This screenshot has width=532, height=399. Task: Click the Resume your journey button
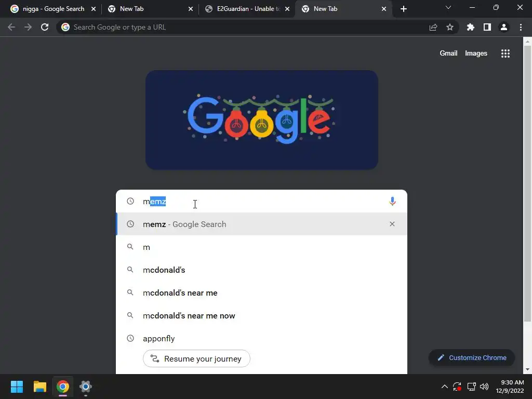click(196, 358)
